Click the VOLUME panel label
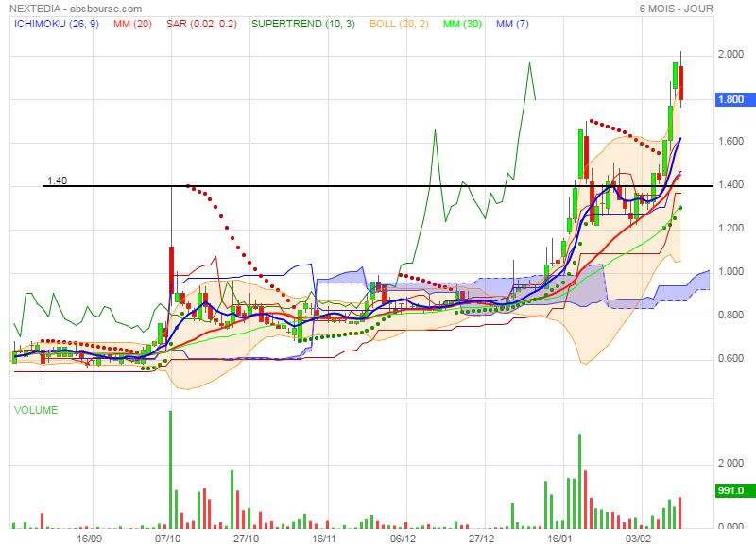The width and height of the screenshot is (756, 548). pos(36,410)
